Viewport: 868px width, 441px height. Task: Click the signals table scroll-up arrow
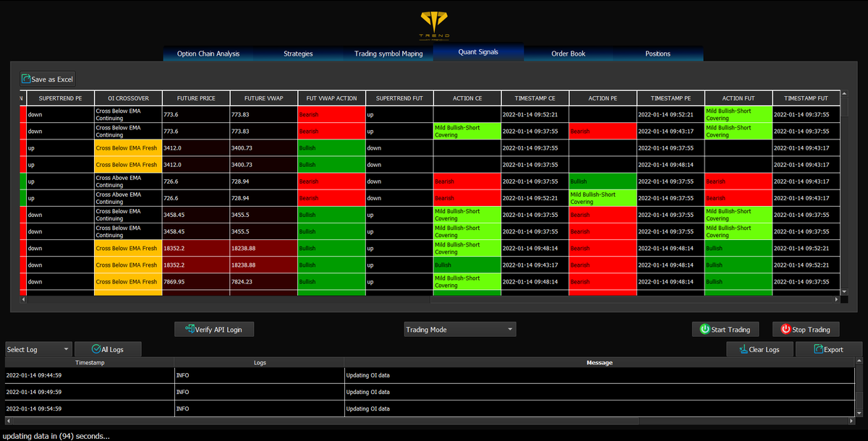pos(844,95)
